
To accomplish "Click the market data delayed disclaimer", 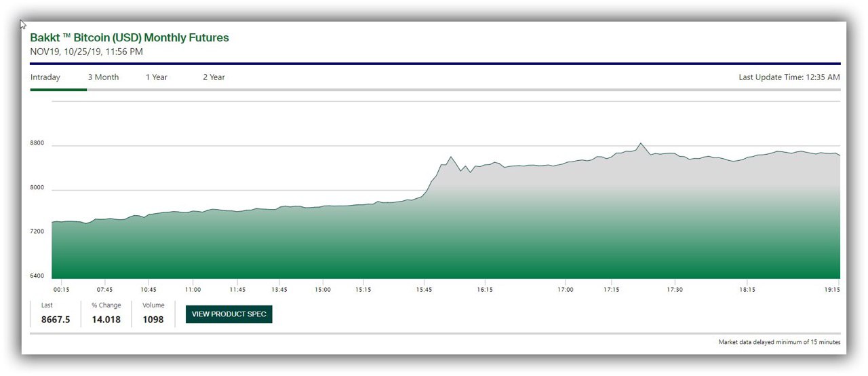I will (779, 342).
